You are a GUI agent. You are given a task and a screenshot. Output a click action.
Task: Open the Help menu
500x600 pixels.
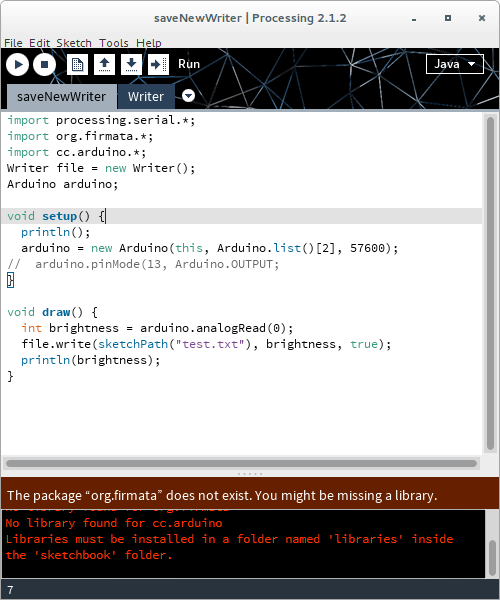149,43
